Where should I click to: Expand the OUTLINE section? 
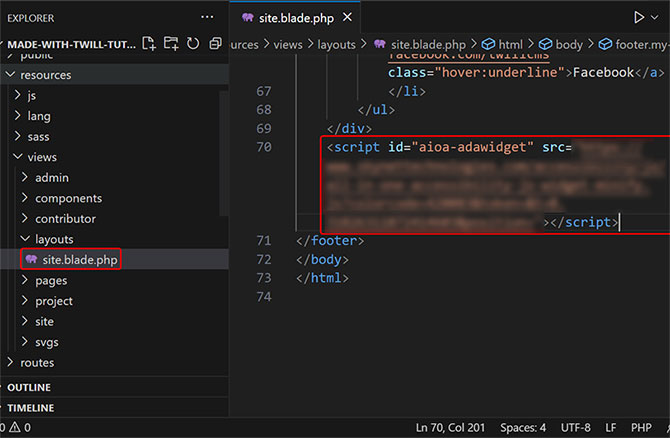tap(29, 387)
